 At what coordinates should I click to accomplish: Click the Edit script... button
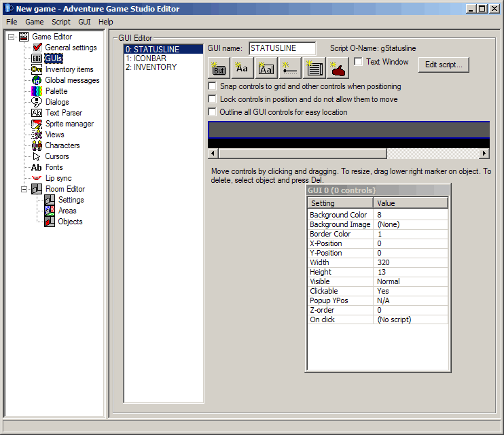(x=444, y=65)
